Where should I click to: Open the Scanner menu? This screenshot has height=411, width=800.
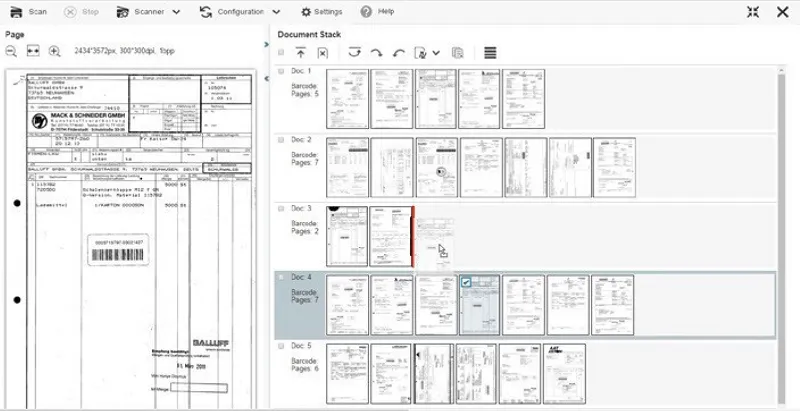tap(141, 12)
